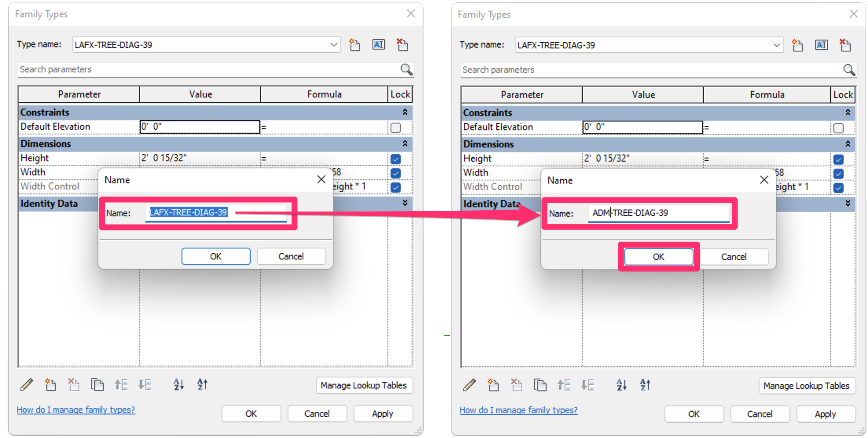Click Delete Type icon in left Family Types window
Image resolution: width=868 pixels, height=438 pixels.
click(x=402, y=45)
